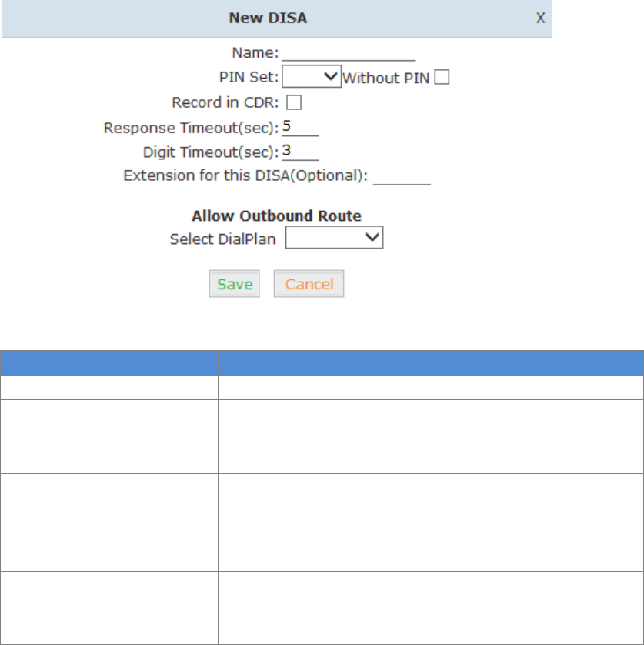The height and width of the screenshot is (645, 644).
Task: Expand the Select DialPlan dropdown
Action: (334, 239)
